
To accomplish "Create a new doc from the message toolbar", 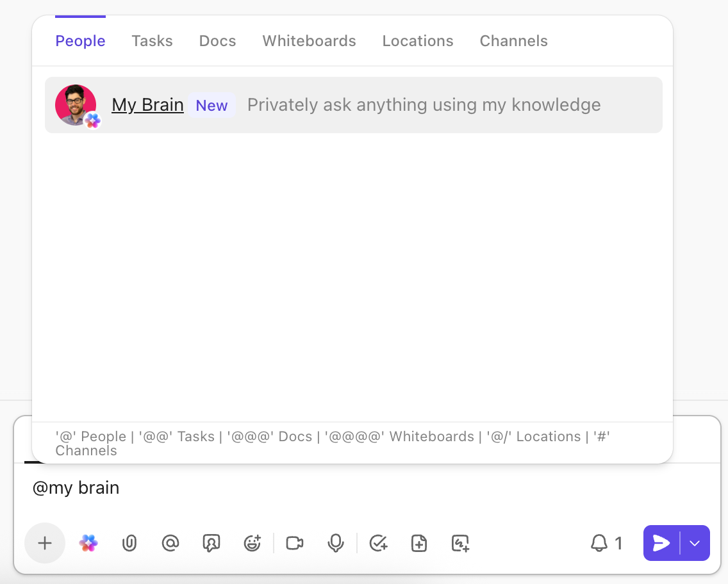I will click(419, 543).
